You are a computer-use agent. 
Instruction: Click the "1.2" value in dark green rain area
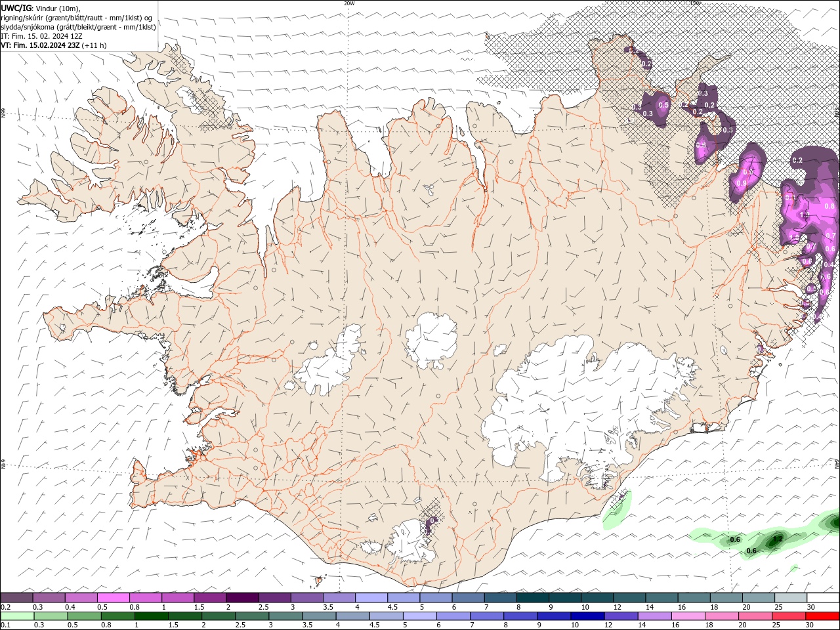(778, 539)
